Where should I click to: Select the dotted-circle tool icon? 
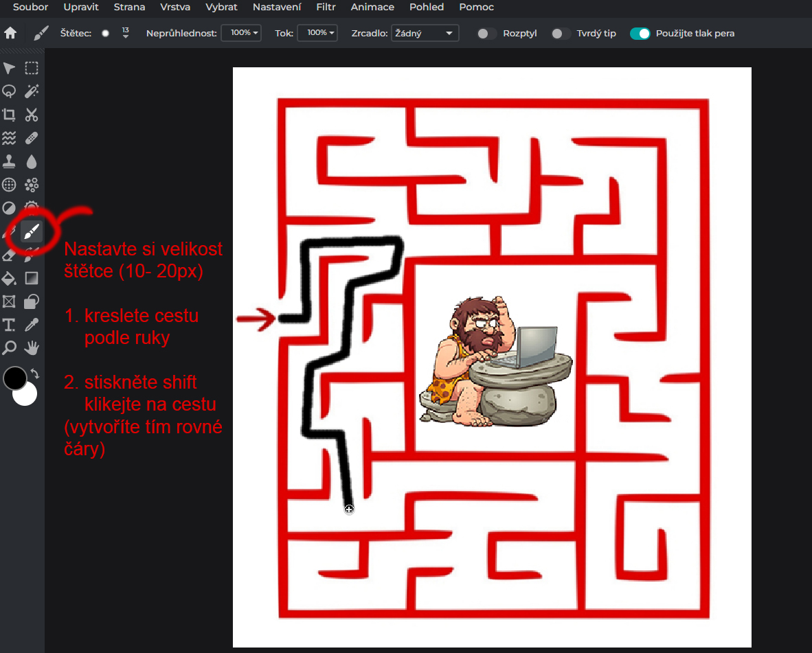[x=9, y=185]
